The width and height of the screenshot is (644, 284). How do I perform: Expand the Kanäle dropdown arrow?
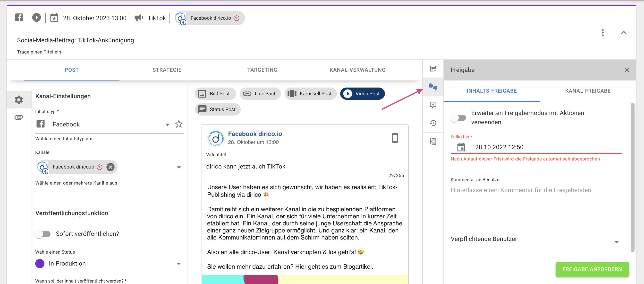178,167
